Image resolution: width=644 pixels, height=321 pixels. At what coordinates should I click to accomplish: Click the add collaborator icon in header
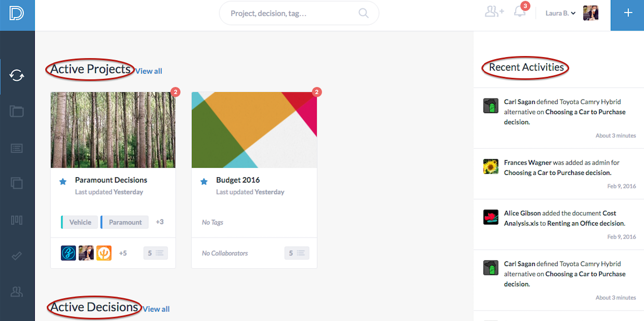tap(494, 12)
